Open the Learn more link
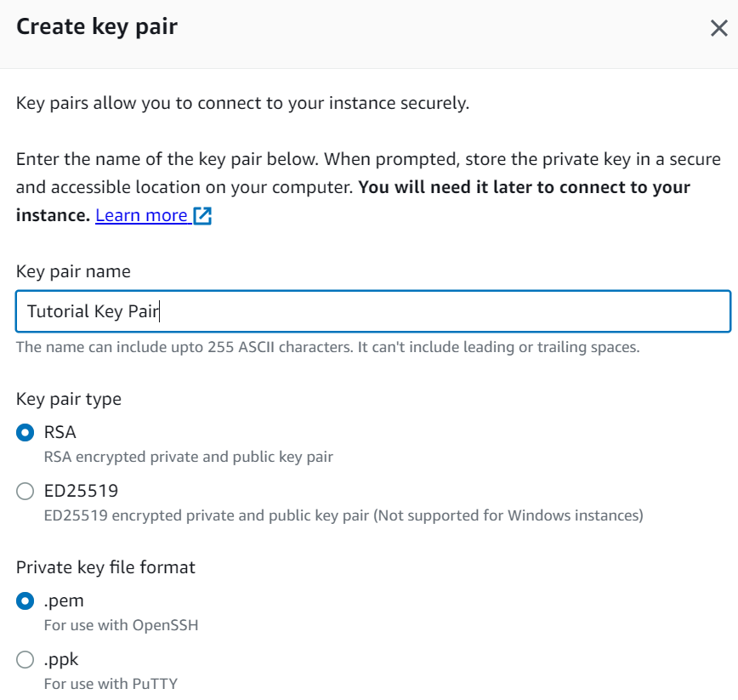Image resolution: width=738 pixels, height=700 pixels. click(x=141, y=215)
